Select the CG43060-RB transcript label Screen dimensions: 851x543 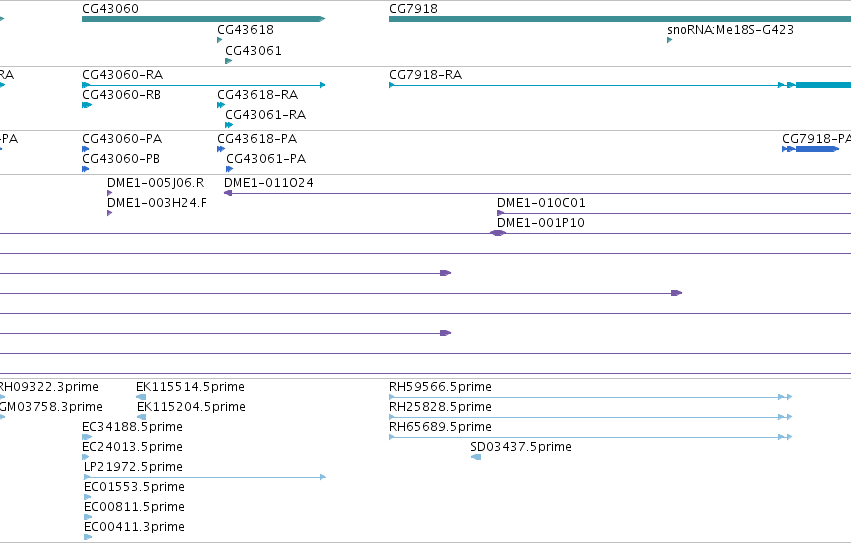[122, 94]
